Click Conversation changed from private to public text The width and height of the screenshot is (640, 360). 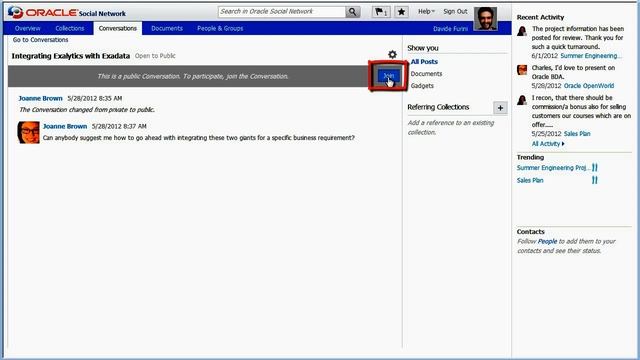87,109
